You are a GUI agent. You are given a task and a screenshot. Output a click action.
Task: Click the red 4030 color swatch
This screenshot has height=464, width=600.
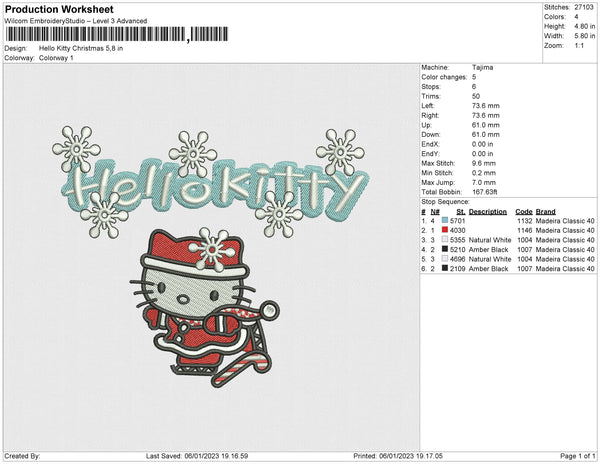(445, 230)
